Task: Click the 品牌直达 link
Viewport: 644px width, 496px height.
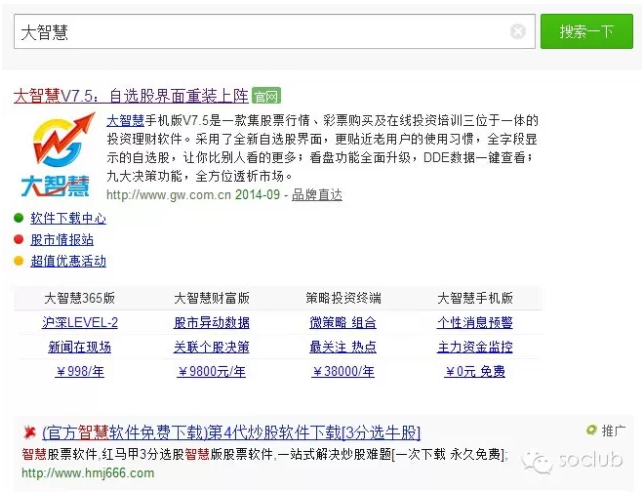Action: click(x=317, y=194)
